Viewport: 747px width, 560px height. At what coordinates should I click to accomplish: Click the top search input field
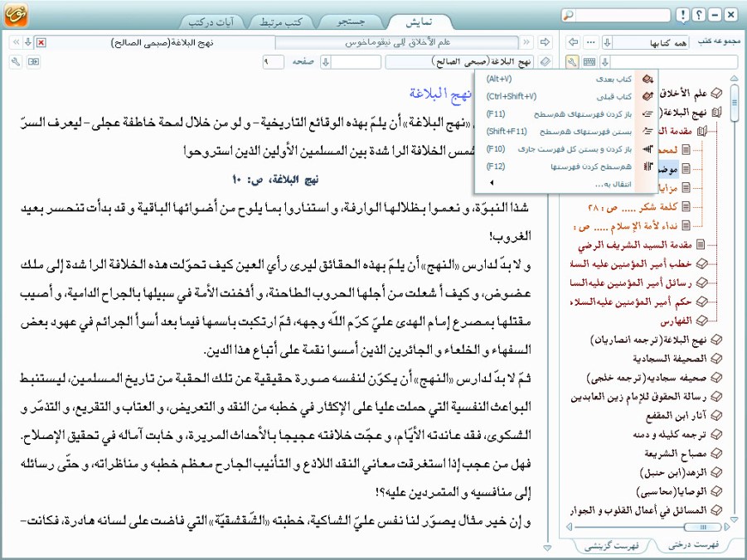tap(623, 16)
